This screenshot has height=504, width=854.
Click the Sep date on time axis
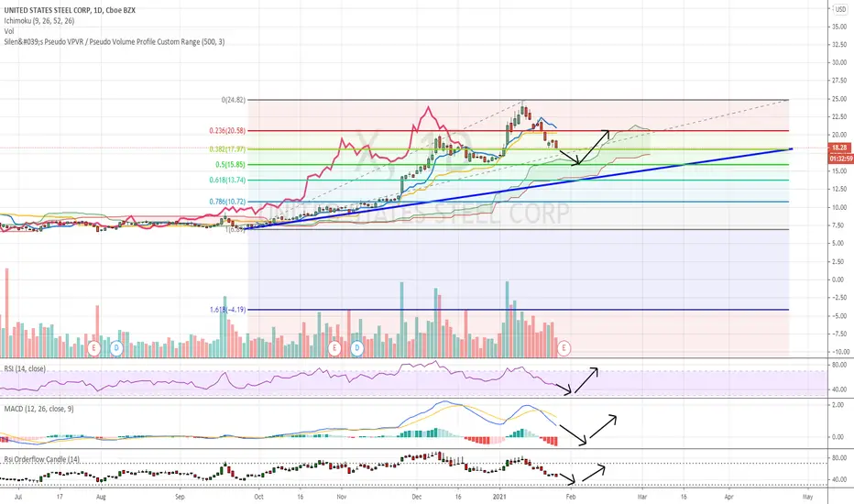181,497
